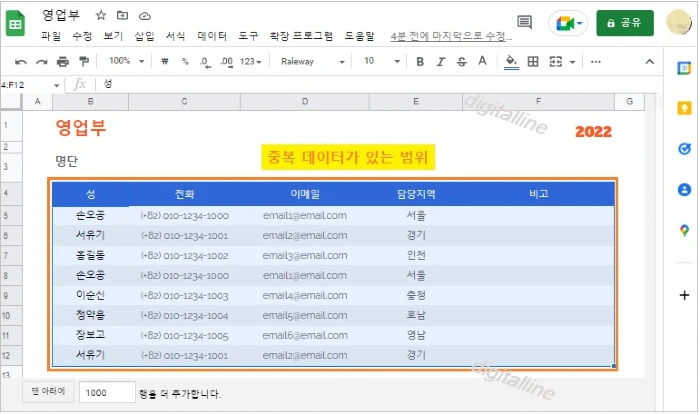Select column D header

click(304, 102)
